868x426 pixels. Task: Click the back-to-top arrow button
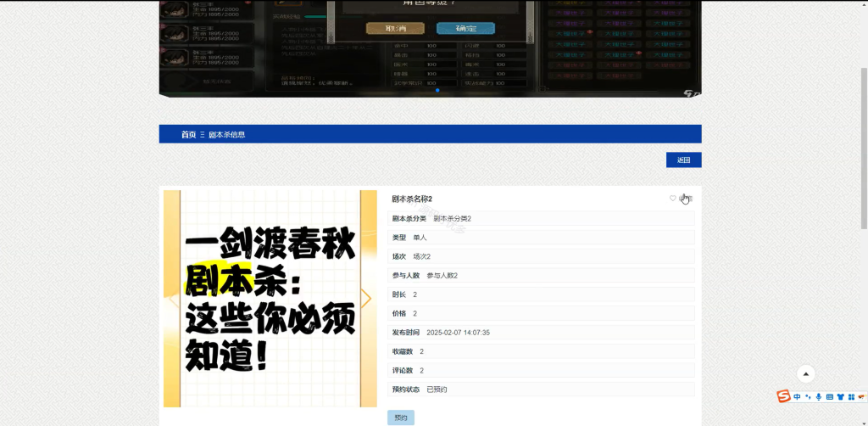click(x=806, y=374)
